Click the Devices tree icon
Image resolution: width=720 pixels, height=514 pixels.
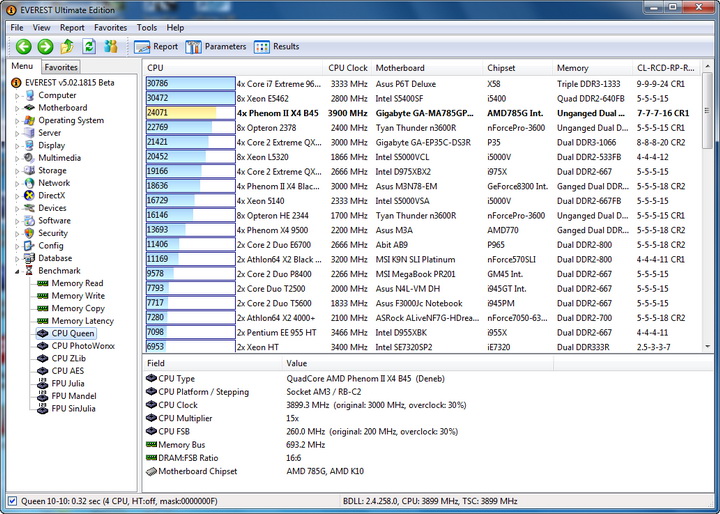[x=29, y=208]
